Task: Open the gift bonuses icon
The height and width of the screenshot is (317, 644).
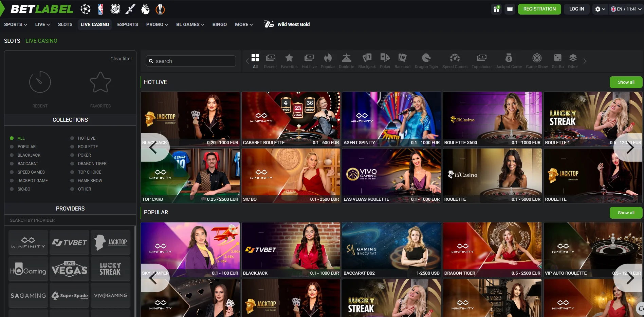Action: [x=496, y=9]
